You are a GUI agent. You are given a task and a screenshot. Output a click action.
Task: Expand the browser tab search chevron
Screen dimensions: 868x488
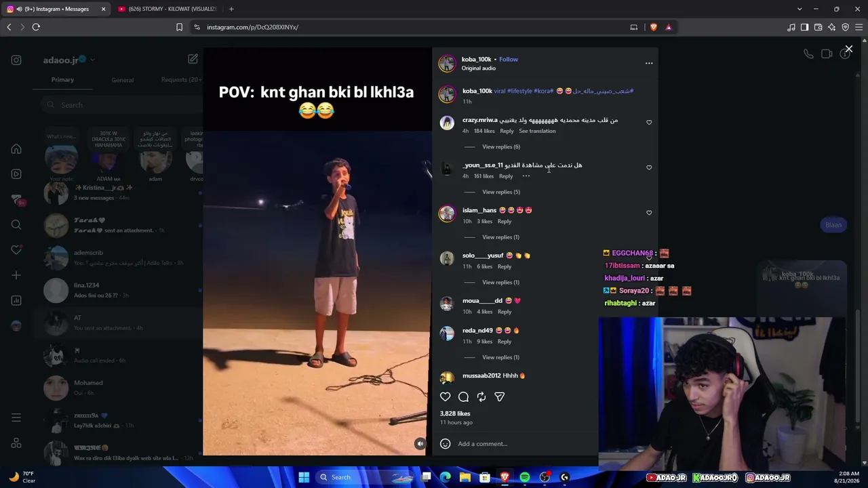pos(800,9)
